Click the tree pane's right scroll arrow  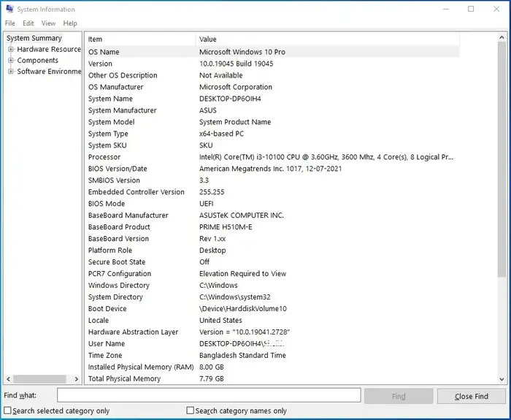(x=77, y=378)
